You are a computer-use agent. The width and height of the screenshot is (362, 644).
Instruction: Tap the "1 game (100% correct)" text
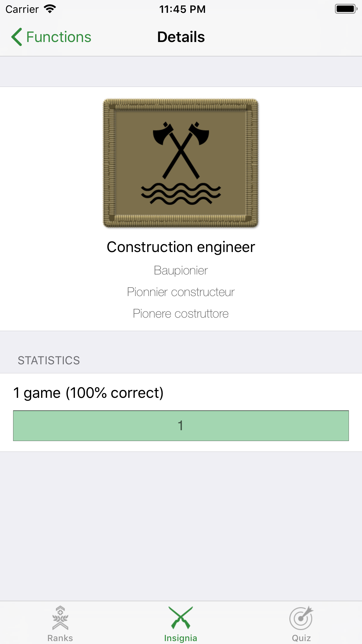(88, 393)
